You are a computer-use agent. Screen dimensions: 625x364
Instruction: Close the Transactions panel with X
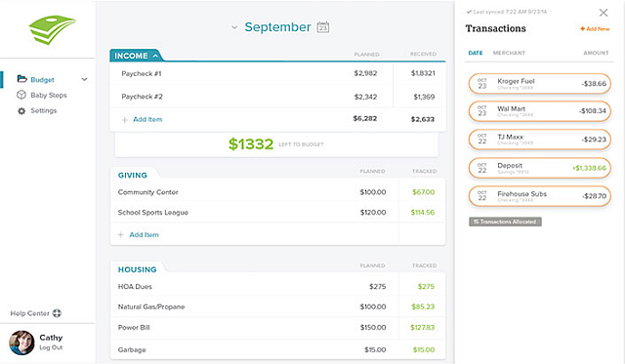point(604,13)
